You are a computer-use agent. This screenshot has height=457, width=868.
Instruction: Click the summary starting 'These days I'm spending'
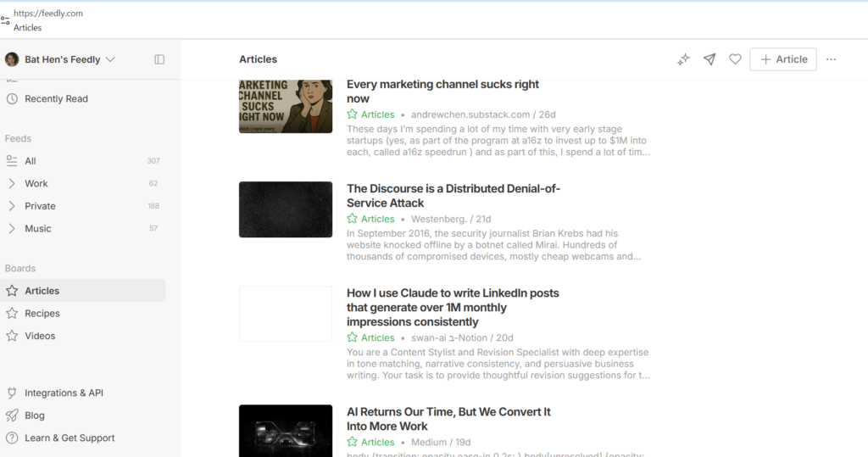(x=498, y=140)
